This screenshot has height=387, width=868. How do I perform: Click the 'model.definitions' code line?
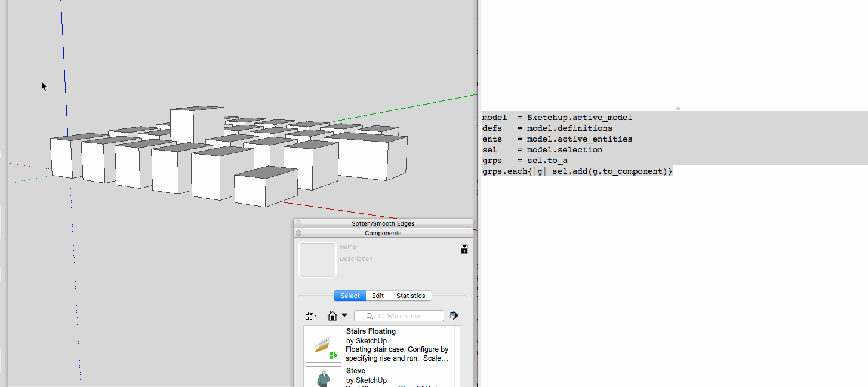coord(547,128)
